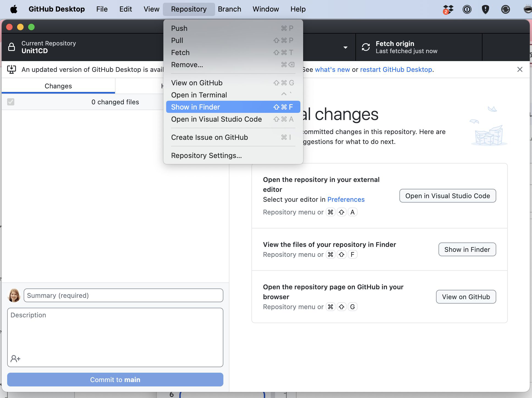Screen dimensions: 532x398
Task: Click the user avatar next to Summary
Action: [x=14, y=295]
